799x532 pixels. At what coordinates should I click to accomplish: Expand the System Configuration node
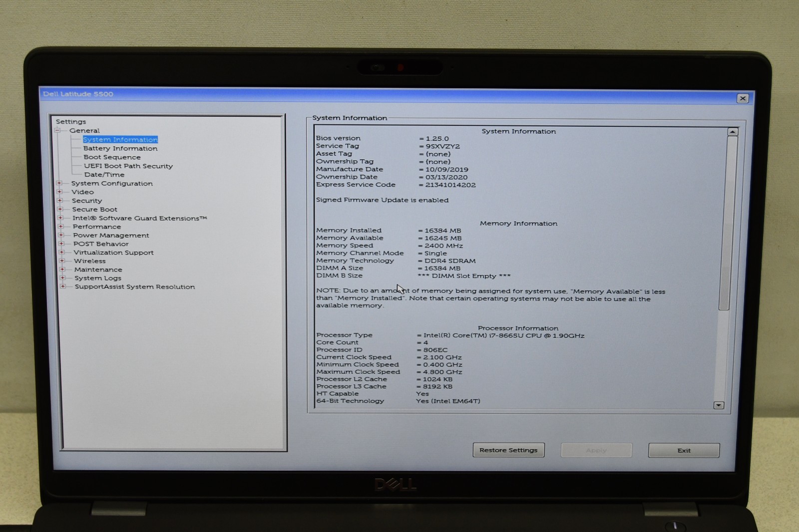coord(59,183)
